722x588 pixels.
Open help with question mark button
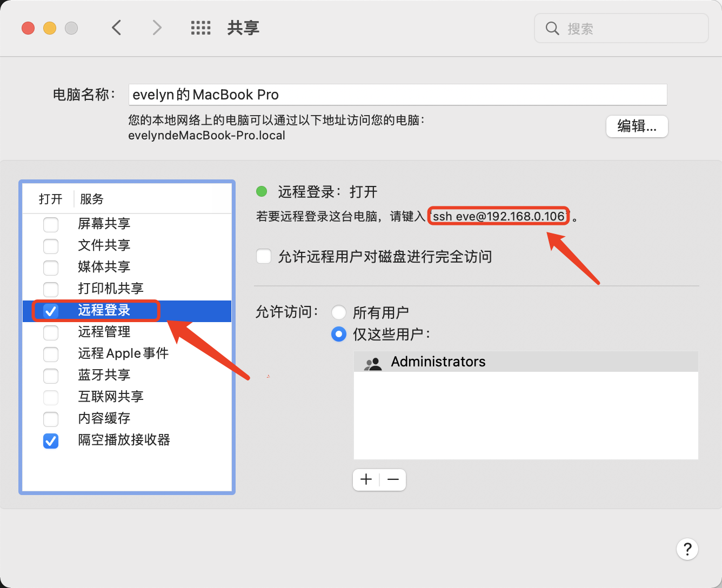[x=687, y=549]
